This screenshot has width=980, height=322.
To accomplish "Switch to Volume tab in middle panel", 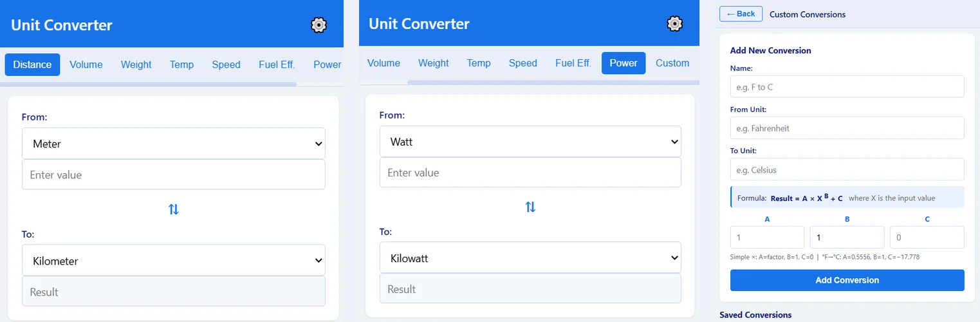I will (384, 63).
